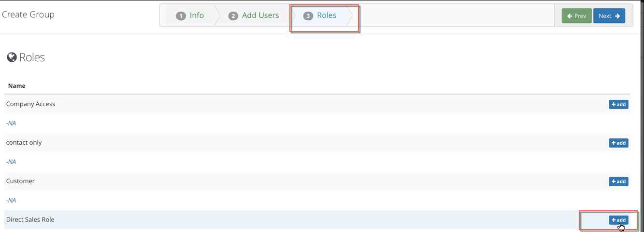Click the globe icon beside Roles heading

tap(12, 57)
